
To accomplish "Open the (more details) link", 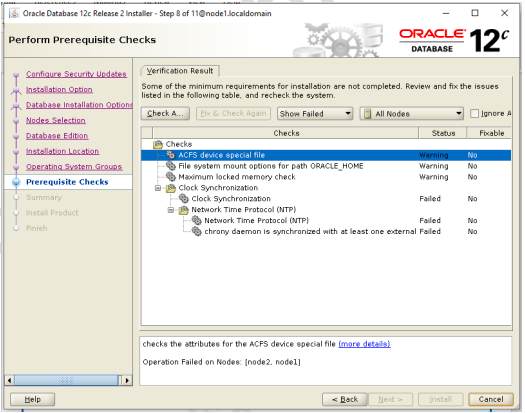I will tap(364, 344).
